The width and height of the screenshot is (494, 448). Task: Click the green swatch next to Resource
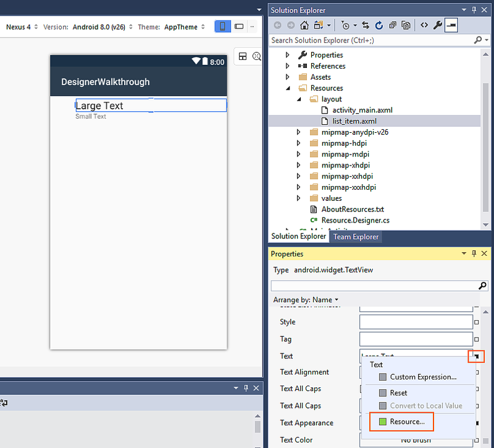pyautogui.click(x=383, y=421)
